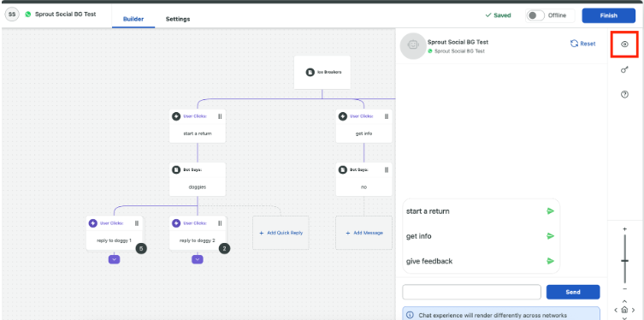Switch to the Settings tab
The height and width of the screenshot is (320, 644).
coord(178,19)
